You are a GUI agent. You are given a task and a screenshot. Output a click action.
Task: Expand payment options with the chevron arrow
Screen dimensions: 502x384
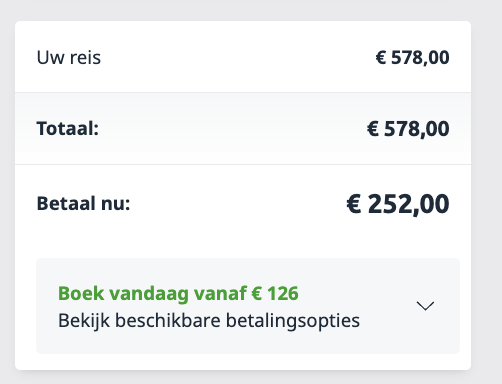(x=425, y=306)
